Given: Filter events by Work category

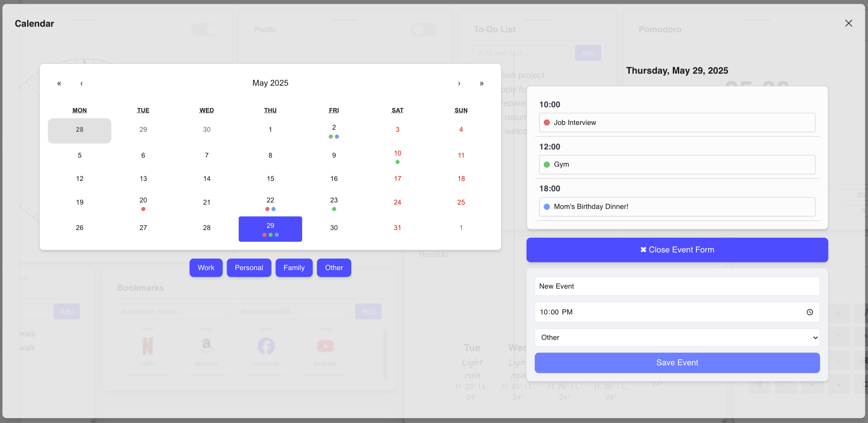Looking at the screenshot, I should [x=206, y=268].
